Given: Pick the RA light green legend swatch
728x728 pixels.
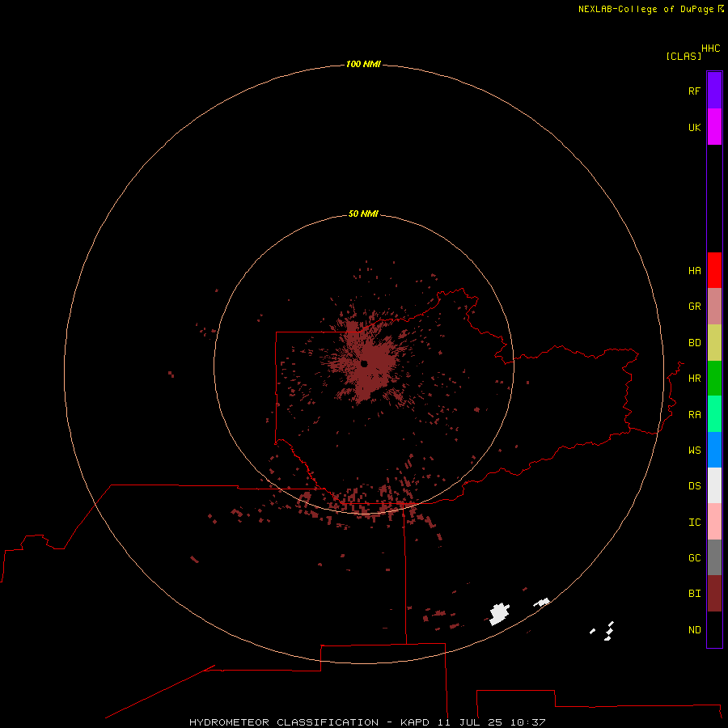Looking at the screenshot, I should (x=714, y=414).
